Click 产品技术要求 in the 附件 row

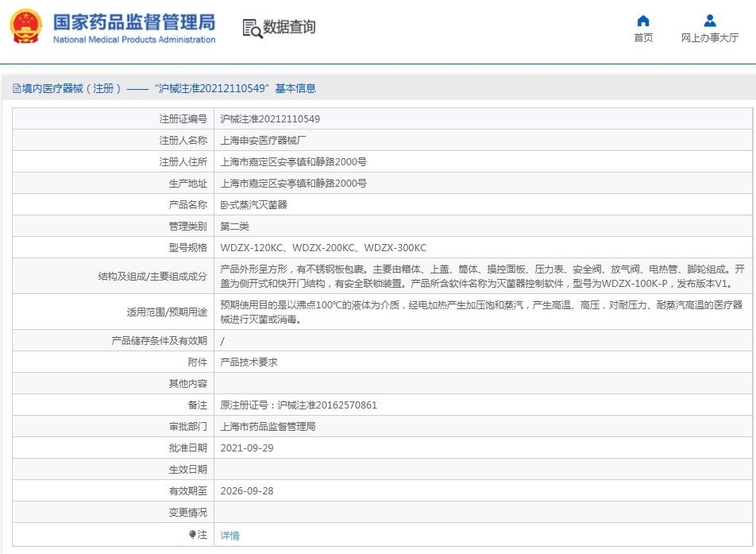[x=249, y=362]
